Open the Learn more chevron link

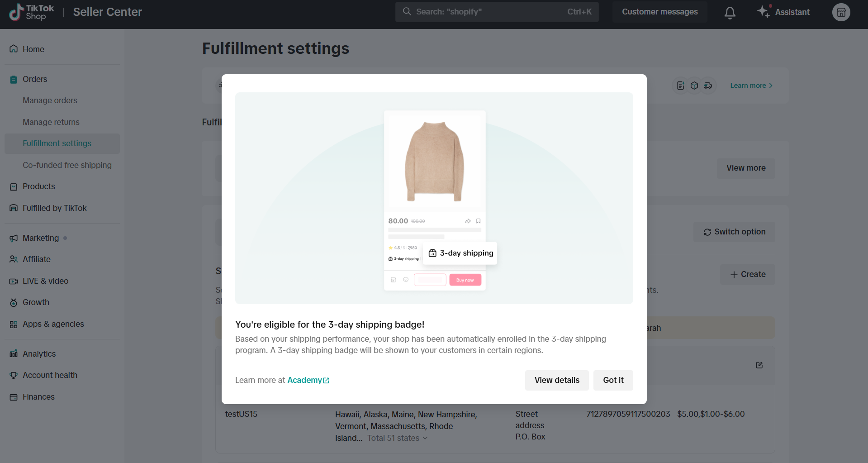[751, 86]
